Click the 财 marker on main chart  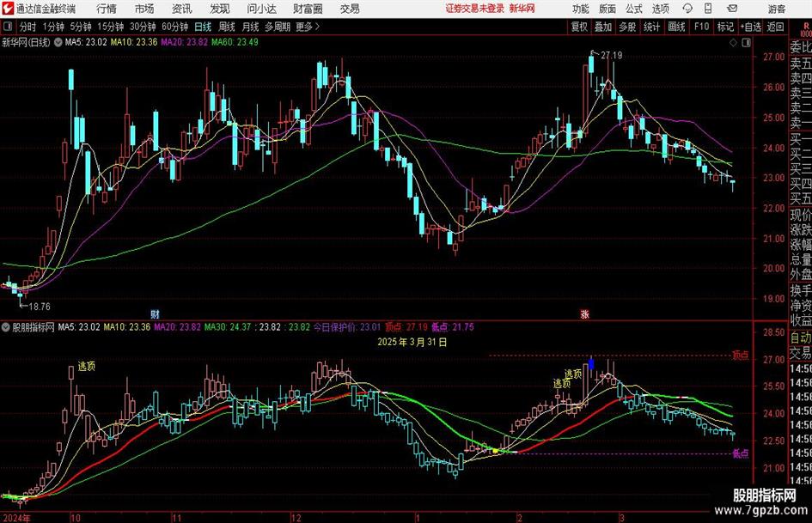(155, 313)
